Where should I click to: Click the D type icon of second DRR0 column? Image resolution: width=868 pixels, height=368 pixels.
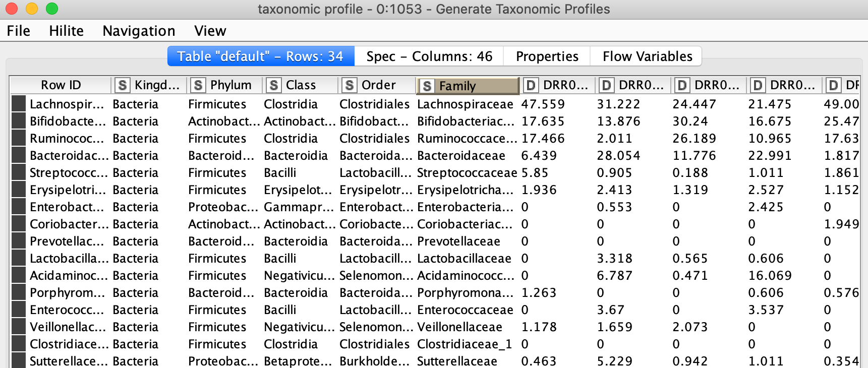(607, 85)
